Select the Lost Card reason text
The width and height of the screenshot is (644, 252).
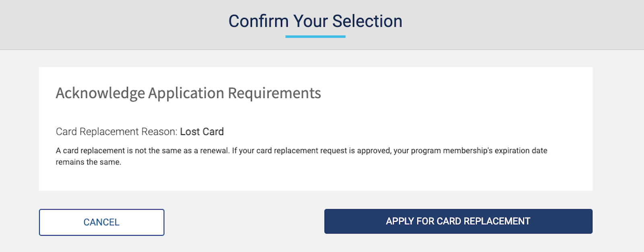coord(202,131)
